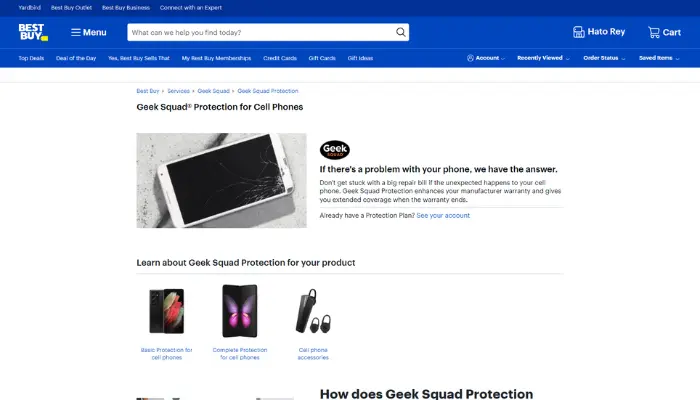
Task: Open Basic Protection for cell phones
Action: point(167,354)
